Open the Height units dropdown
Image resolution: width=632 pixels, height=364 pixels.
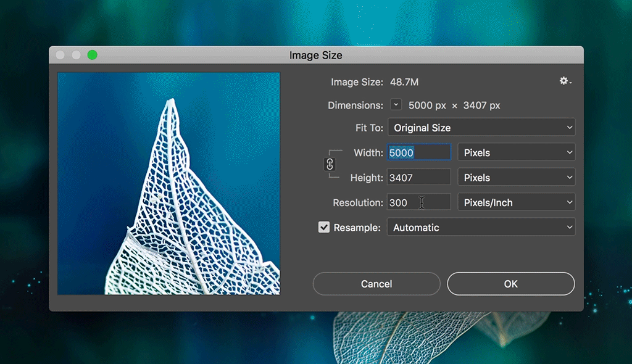(516, 178)
